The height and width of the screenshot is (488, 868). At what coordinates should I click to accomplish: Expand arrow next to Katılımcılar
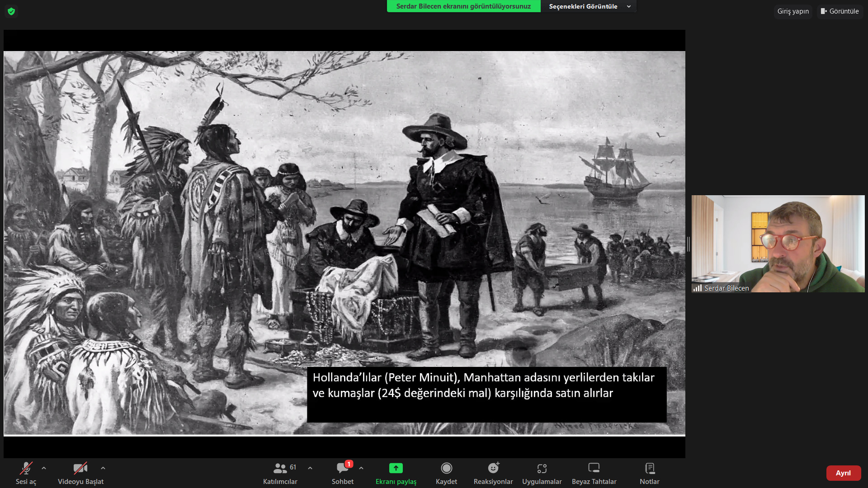pos(310,468)
